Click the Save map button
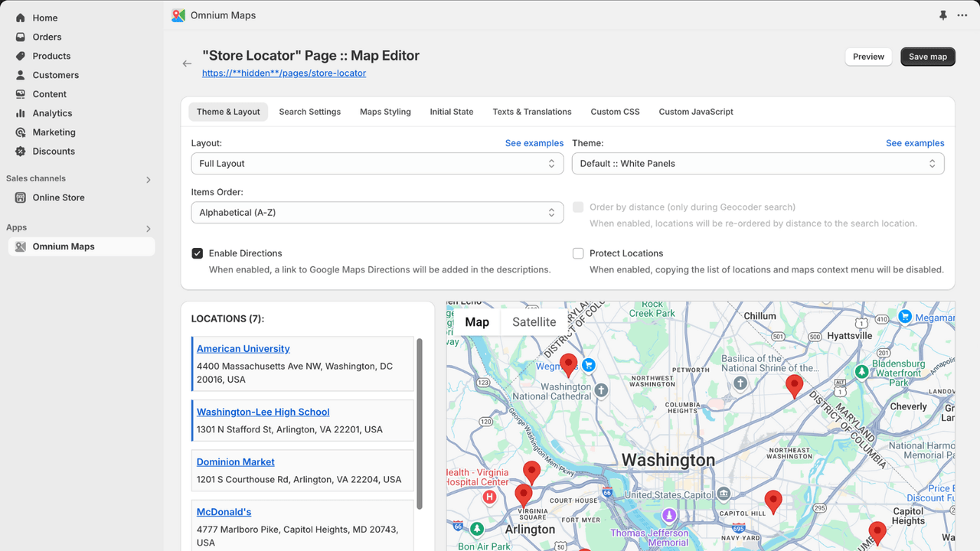 tap(928, 57)
